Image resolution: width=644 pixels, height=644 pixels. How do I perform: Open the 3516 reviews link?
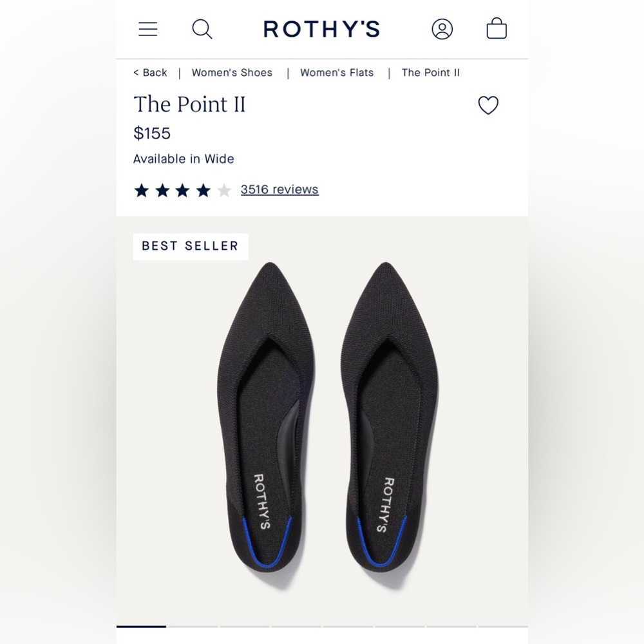[279, 189]
